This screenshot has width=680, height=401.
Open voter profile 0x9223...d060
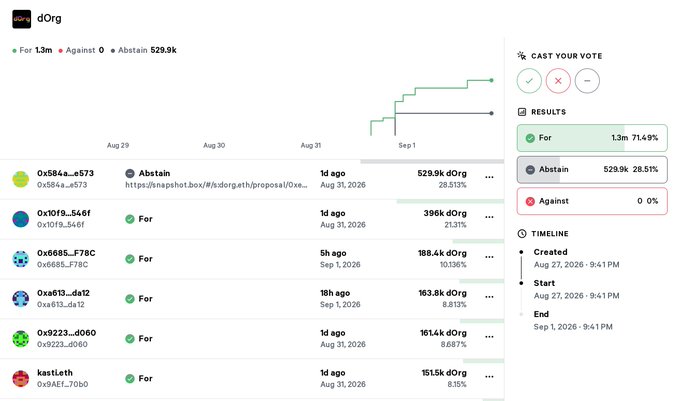click(x=66, y=333)
